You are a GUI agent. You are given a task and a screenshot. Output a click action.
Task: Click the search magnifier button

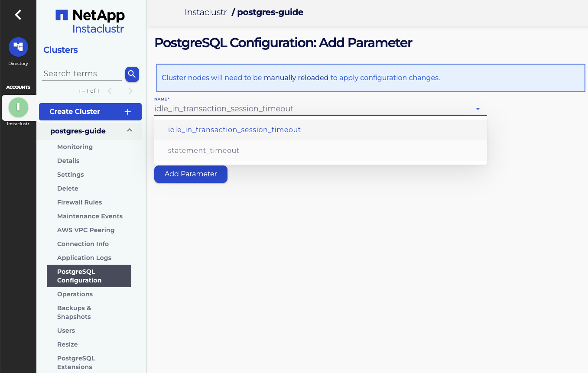[132, 74]
